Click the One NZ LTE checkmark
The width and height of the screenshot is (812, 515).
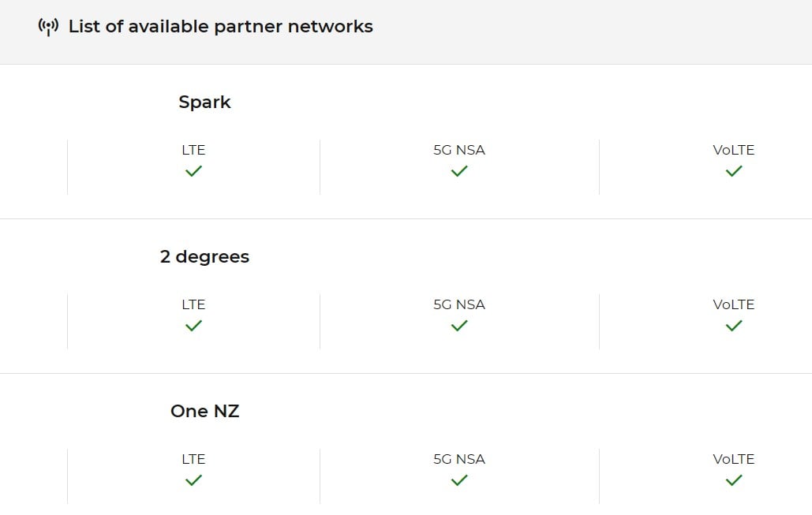(x=193, y=480)
